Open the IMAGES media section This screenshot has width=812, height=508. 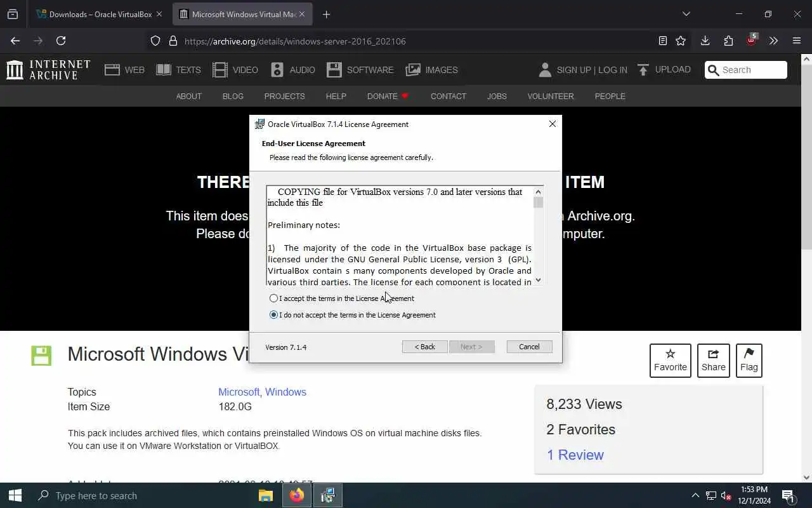(x=431, y=70)
